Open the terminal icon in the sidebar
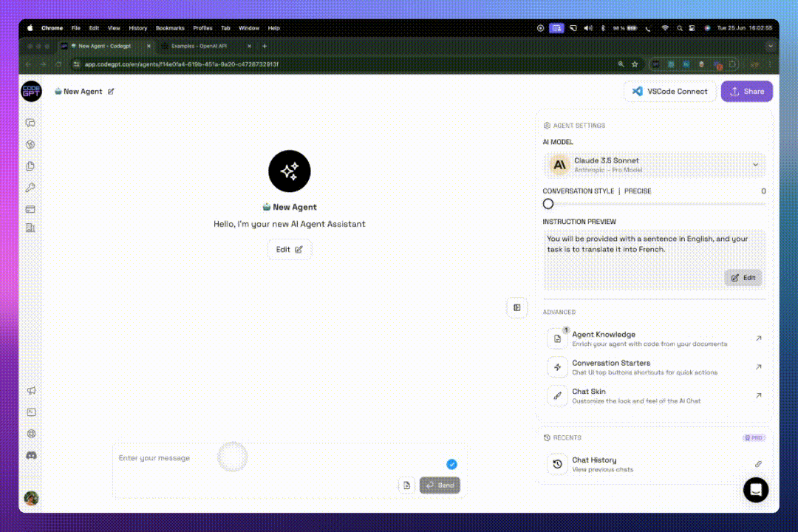 [x=31, y=412]
